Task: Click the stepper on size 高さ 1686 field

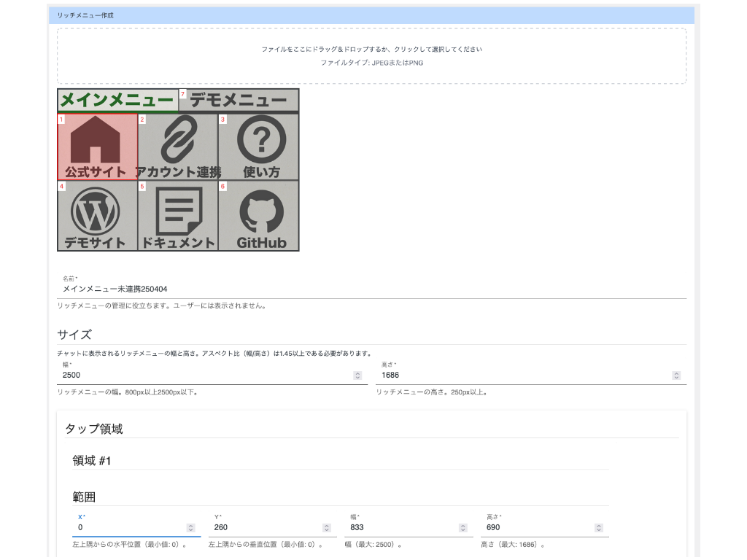Action: pos(676,376)
